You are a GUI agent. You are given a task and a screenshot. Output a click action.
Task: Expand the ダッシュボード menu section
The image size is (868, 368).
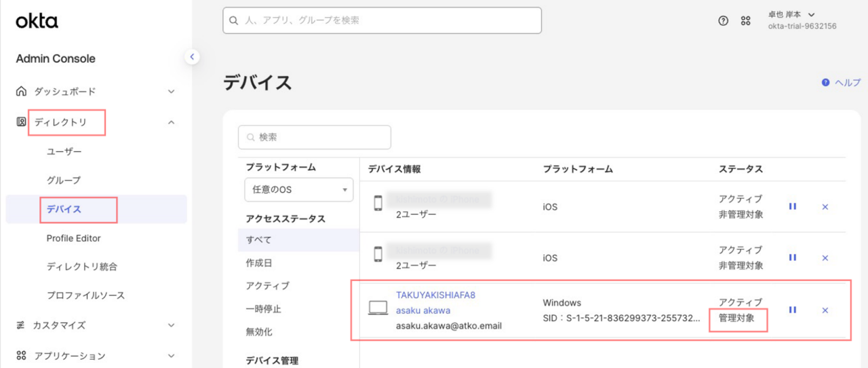click(x=171, y=92)
